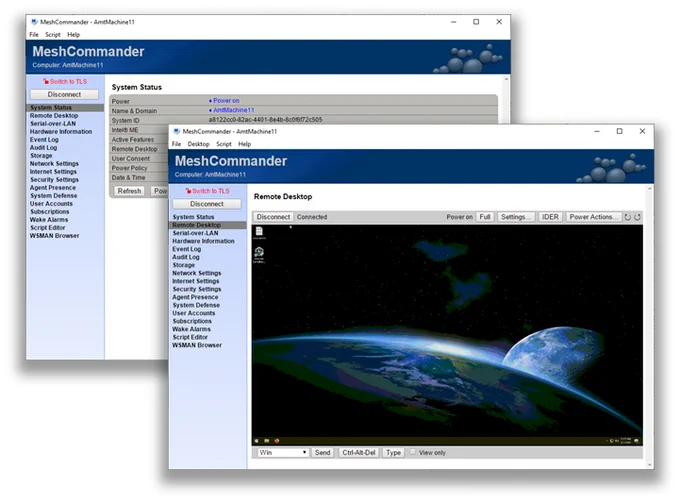Select Event Log in front window sidebar
The image size is (680, 502).
tap(186, 249)
